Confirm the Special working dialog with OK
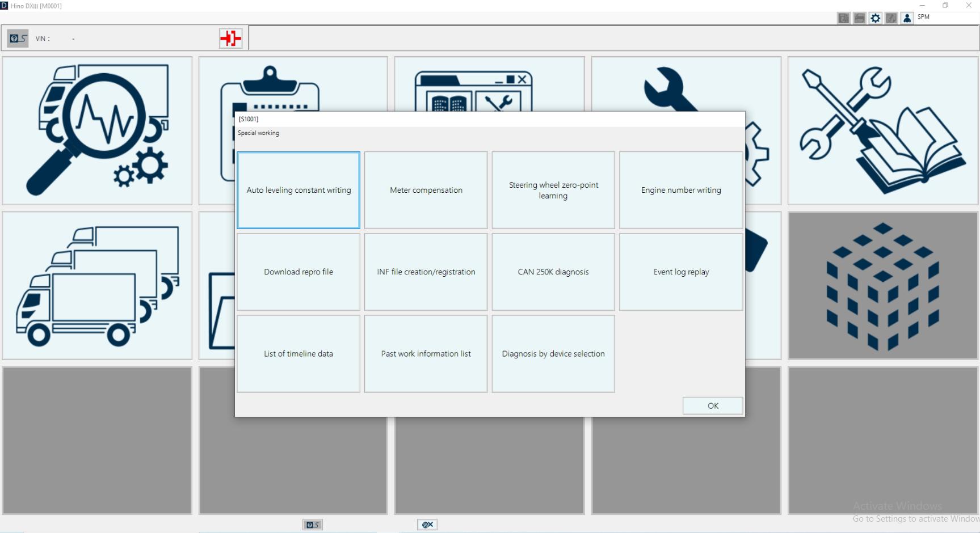980x533 pixels. click(712, 405)
